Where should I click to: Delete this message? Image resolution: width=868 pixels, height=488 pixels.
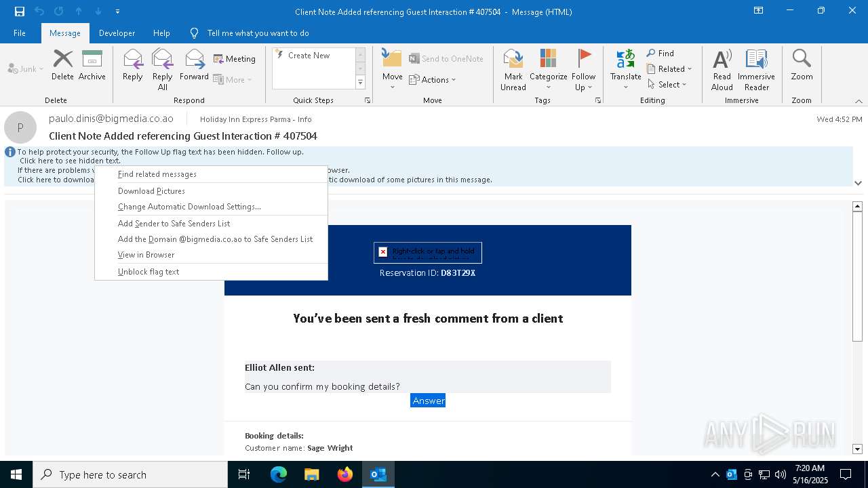pyautogui.click(x=62, y=65)
